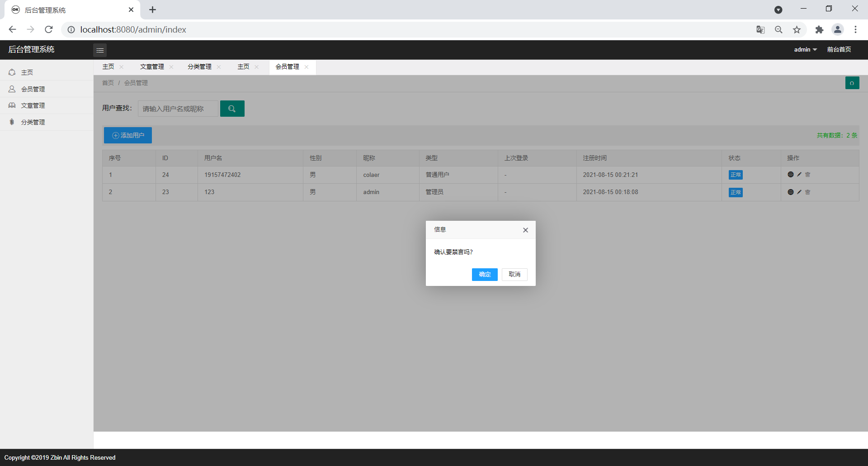Click the browser back arrow
The image size is (868, 466).
click(x=12, y=29)
